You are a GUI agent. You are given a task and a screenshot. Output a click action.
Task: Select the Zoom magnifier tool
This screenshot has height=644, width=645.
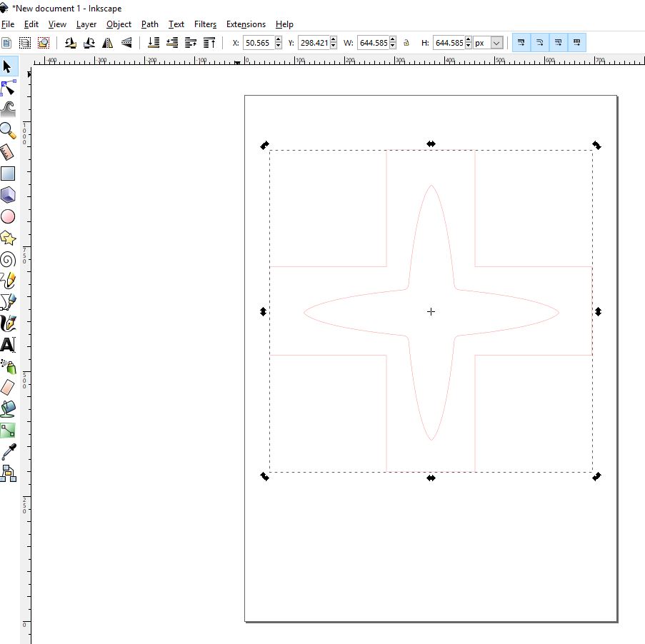point(8,131)
